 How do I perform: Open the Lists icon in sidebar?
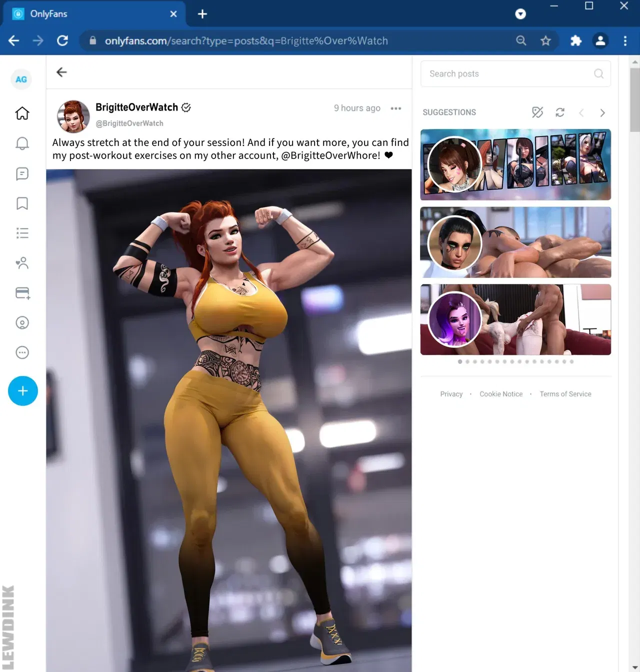22,233
